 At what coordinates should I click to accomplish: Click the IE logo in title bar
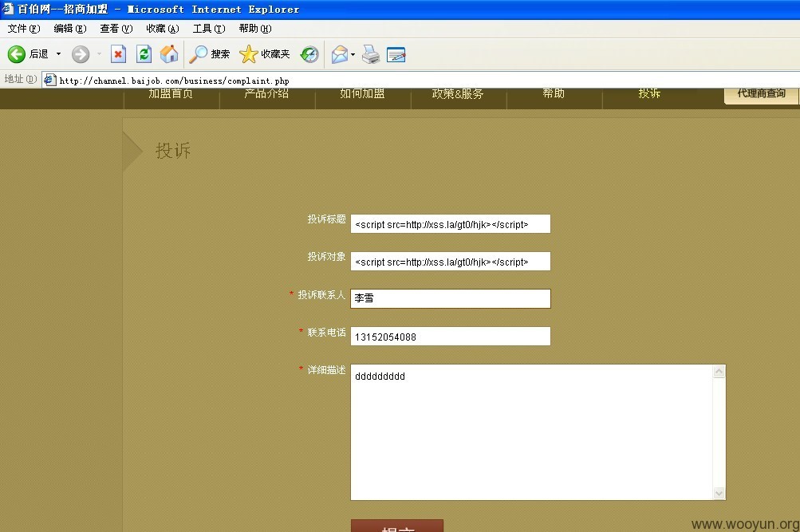7,9
